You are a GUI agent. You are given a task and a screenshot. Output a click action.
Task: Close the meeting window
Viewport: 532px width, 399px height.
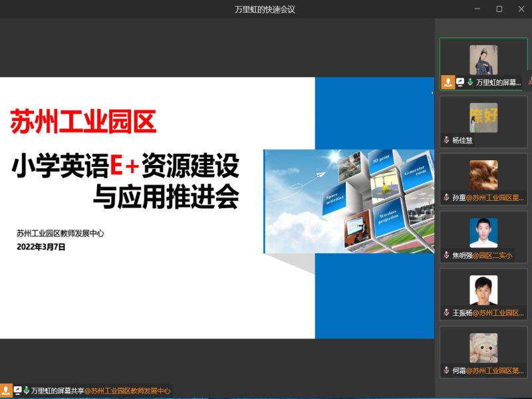(x=521, y=9)
